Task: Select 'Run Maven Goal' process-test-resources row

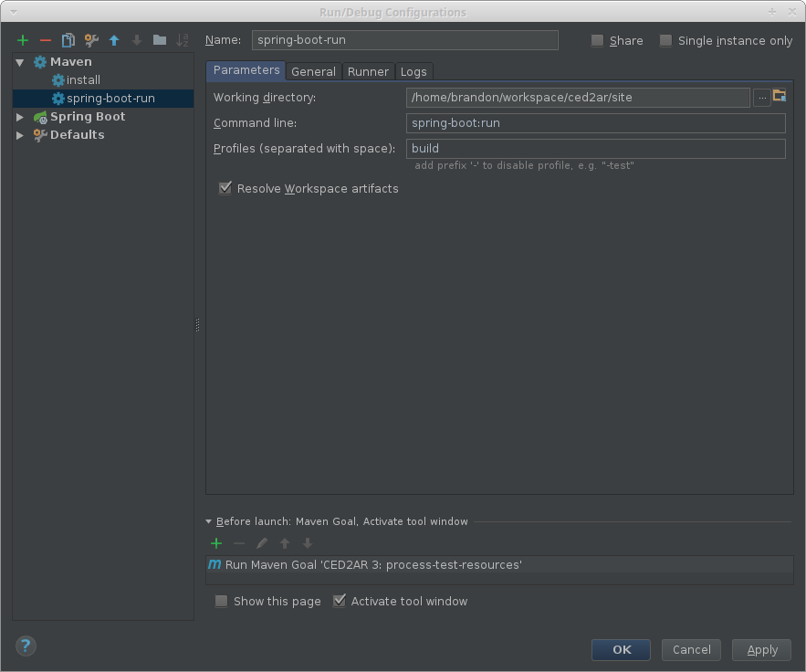Action: (x=499, y=564)
